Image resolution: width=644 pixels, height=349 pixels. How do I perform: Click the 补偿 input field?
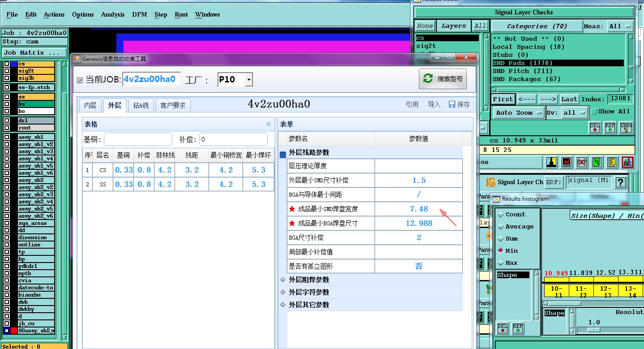(x=233, y=139)
